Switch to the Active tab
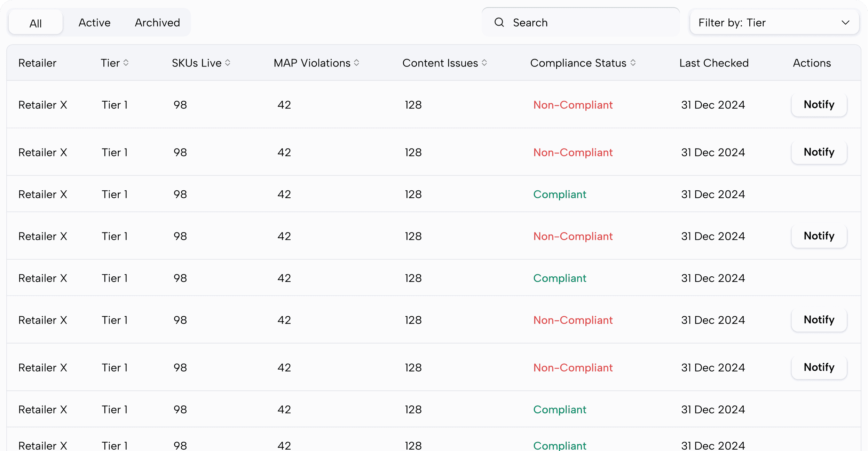Image resolution: width=868 pixels, height=451 pixels. click(x=94, y=23)
